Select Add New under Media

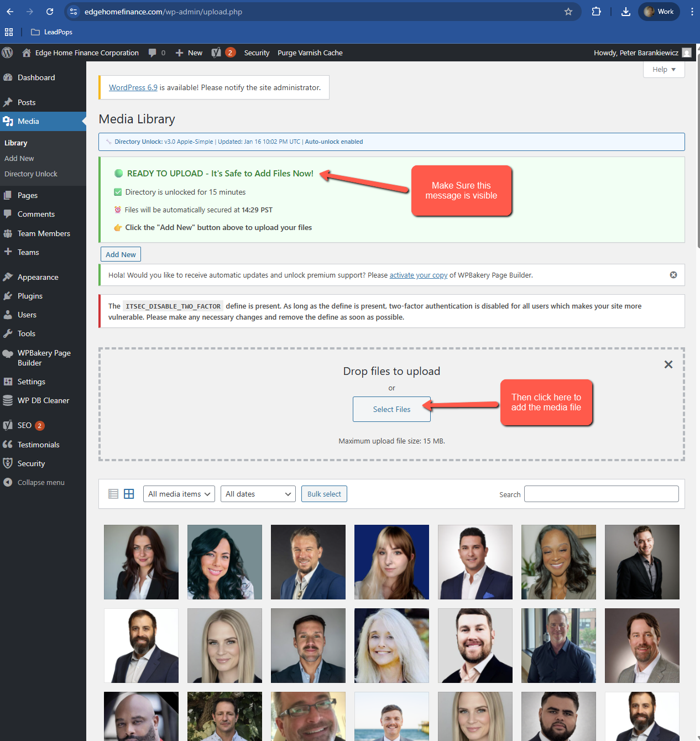(19, 158)
